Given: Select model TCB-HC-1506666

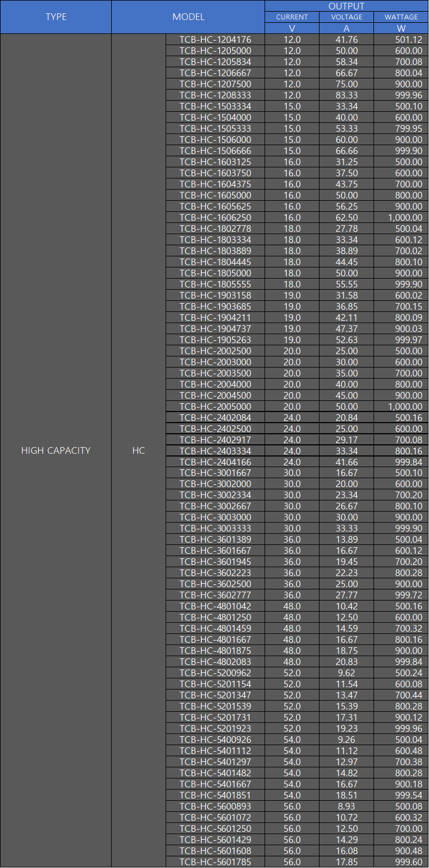Looking at the screenshot, I should coord(215,151).
